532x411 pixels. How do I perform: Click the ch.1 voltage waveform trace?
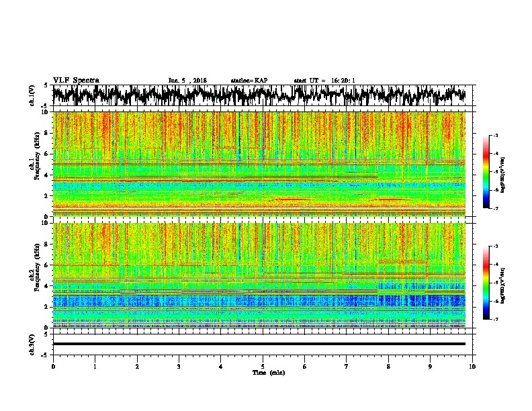pos(259,95)
